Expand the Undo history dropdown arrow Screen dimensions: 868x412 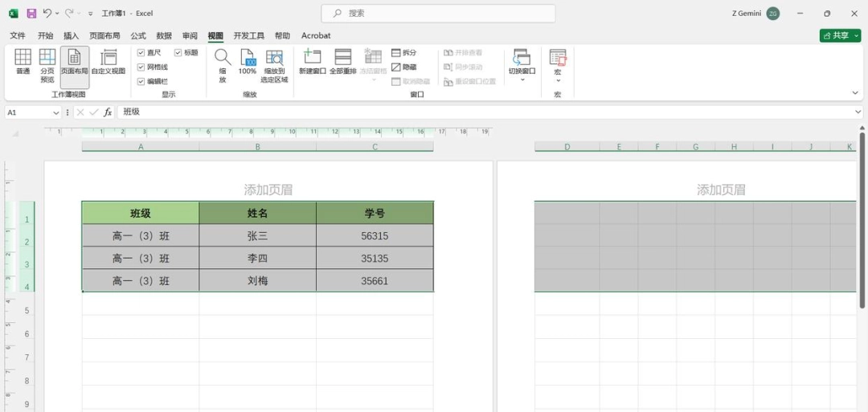tap(57, 14)
